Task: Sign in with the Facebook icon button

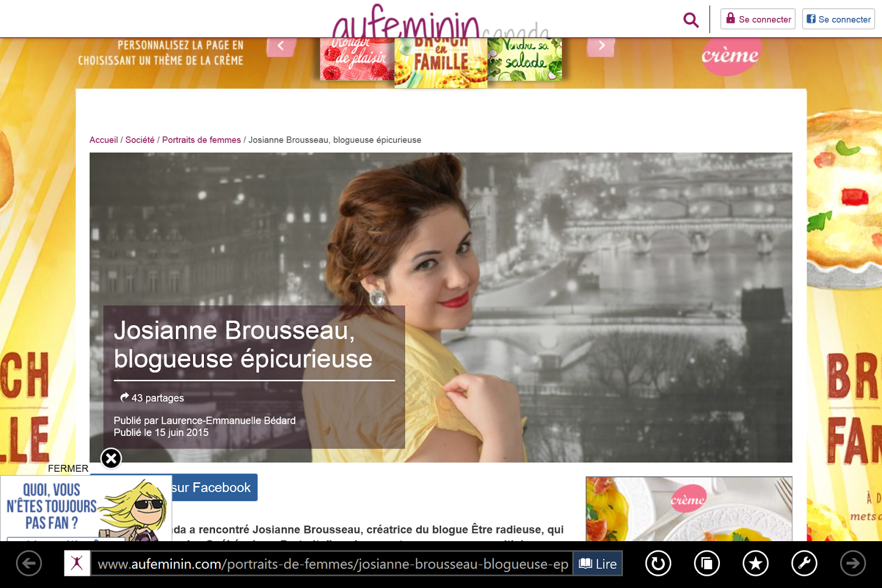Action: [x=811, y=19]
